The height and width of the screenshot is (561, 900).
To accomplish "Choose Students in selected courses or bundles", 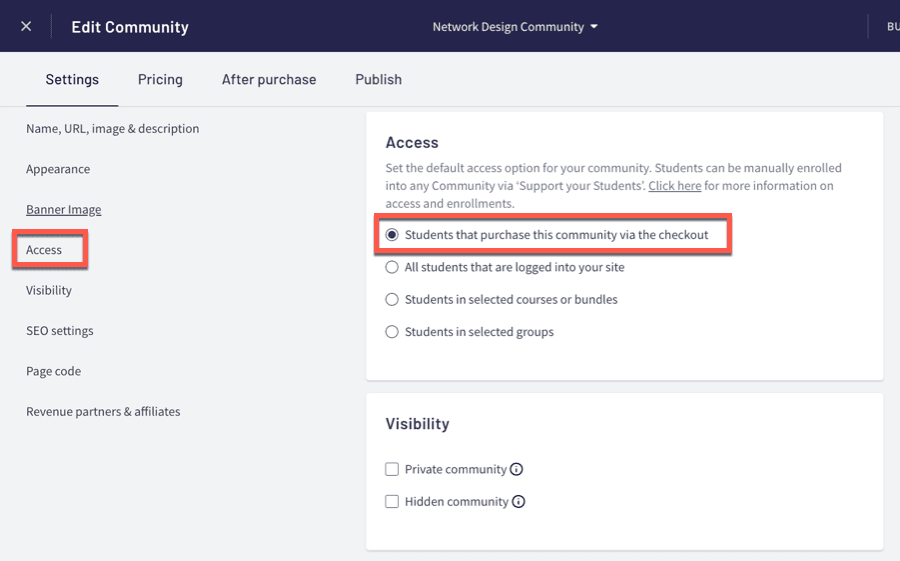I will coord(392,299).
